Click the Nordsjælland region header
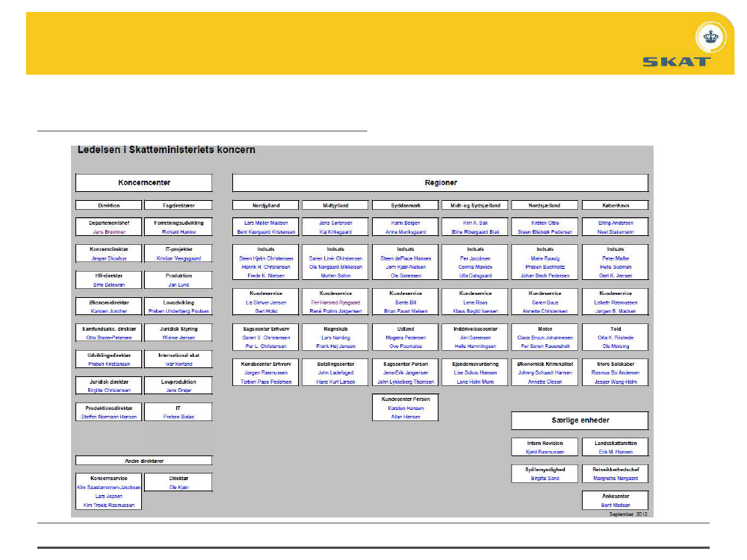The width and height of the screenshot is (747, 560). 545,205
